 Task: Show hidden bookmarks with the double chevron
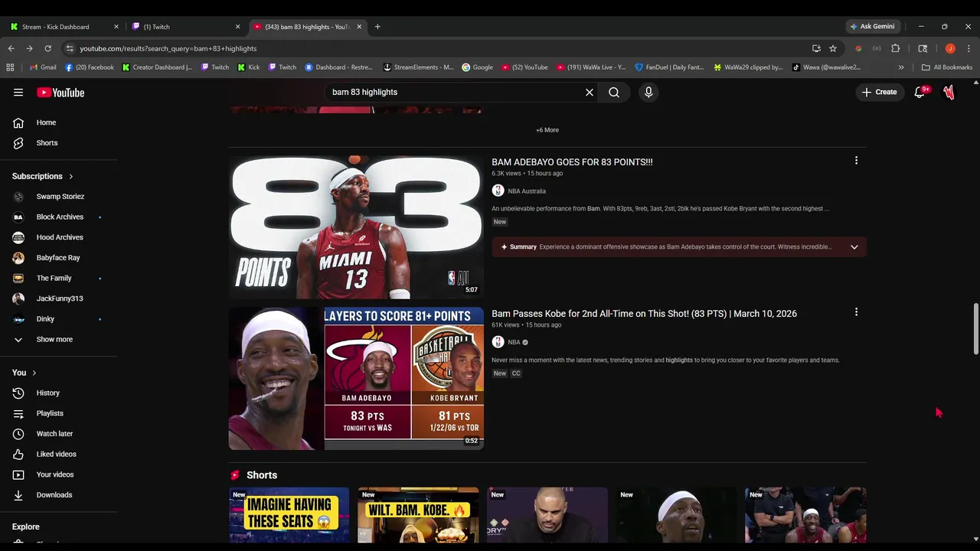tap(901, 67)
